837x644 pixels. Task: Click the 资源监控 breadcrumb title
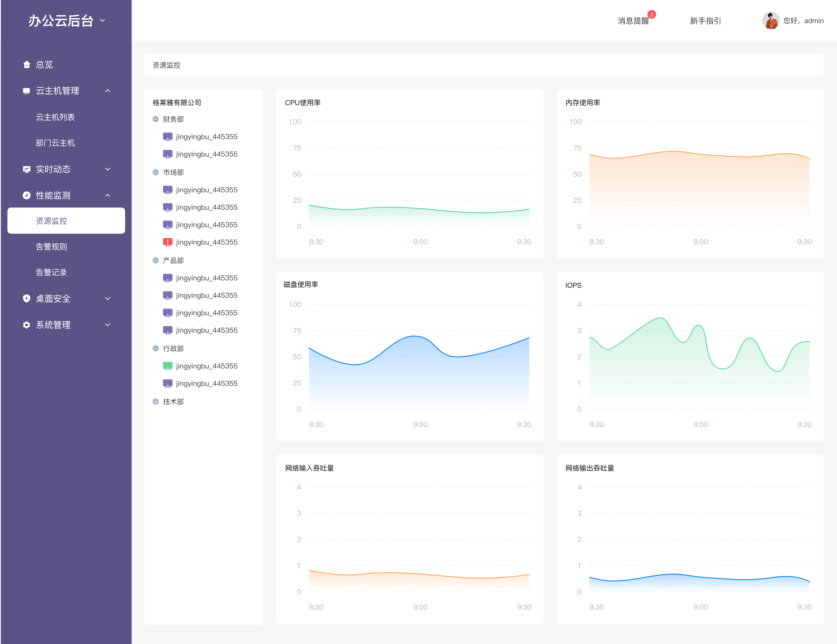click(166, 65)
